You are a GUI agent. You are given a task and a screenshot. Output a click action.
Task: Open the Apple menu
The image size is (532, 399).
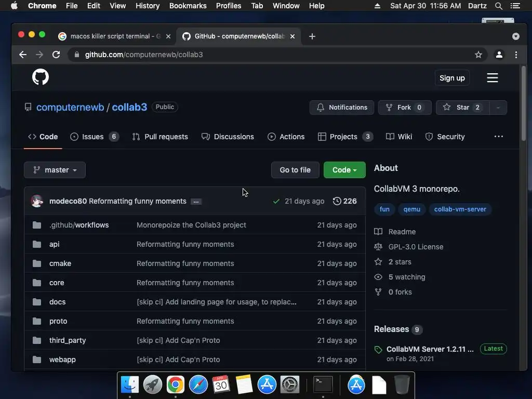point(14,6)
